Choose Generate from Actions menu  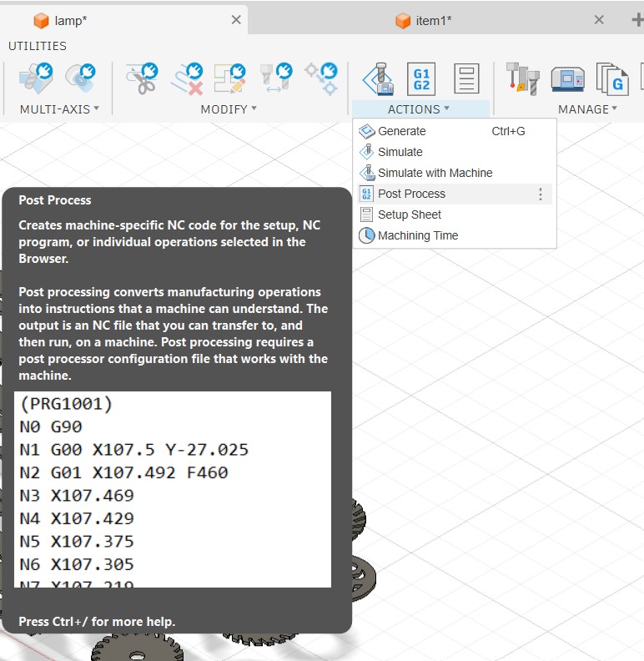455,132
